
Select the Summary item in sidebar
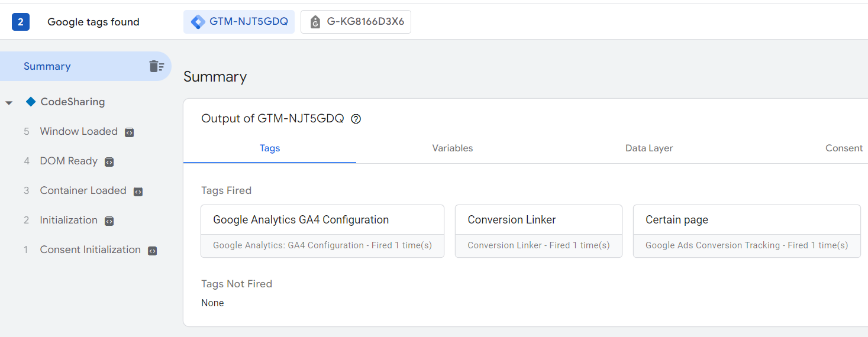tap(86, 66)
